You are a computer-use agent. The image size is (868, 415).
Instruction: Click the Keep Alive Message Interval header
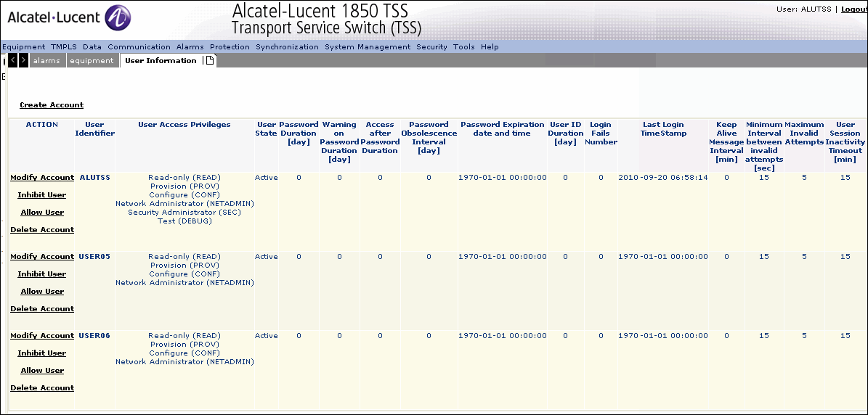[726, 142]
